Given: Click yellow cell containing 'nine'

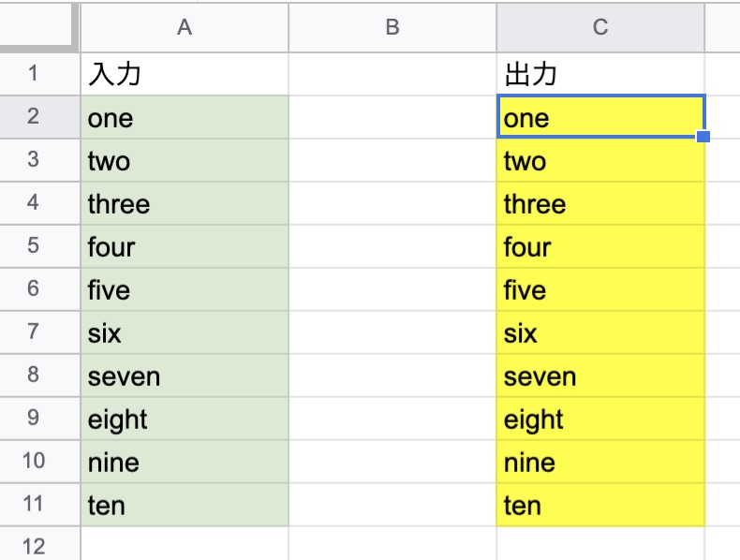Looking at the screenshot, I should pyautogui.click(x=600, y=462).
